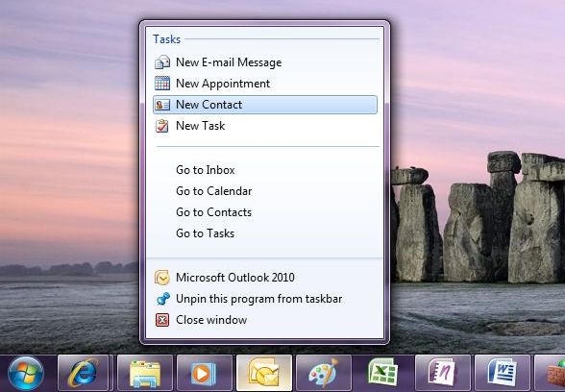Click the highlighted New Contact entry
Image resolution: width=565 pixels, height=392 pixels.
[265, 105]
